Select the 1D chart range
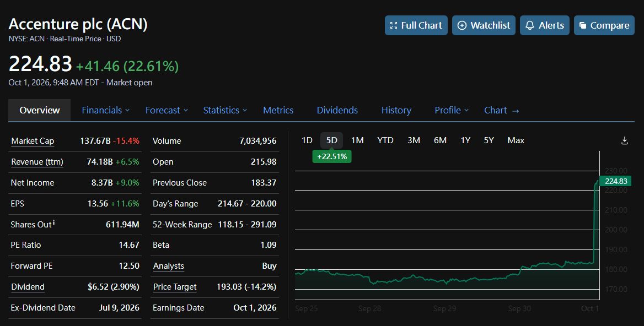The height and width of the screenshot is (326, 644). [307, 140]
